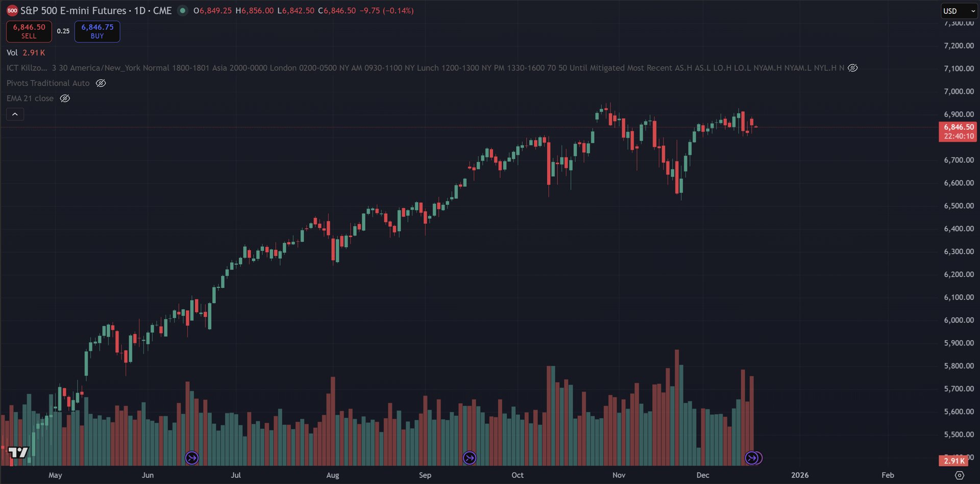This screenshot has height=484, width=980.
Task: Click the Nov label on the time axis
Action: 619,475
